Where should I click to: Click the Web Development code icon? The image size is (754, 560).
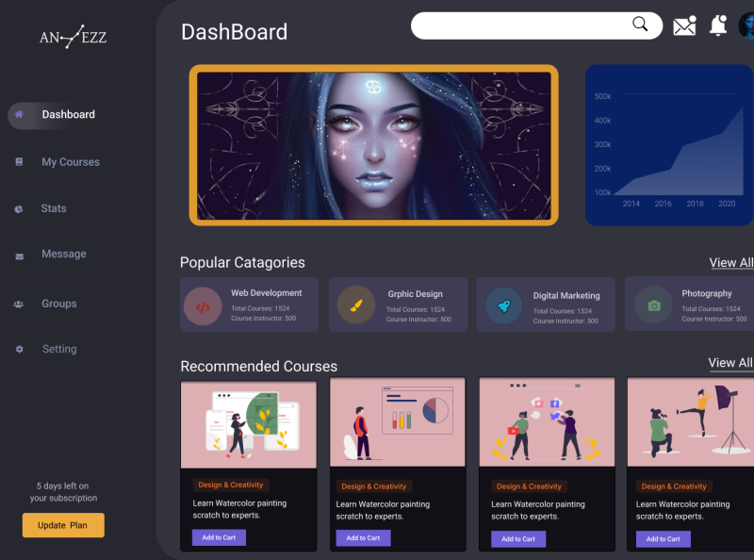203,306
